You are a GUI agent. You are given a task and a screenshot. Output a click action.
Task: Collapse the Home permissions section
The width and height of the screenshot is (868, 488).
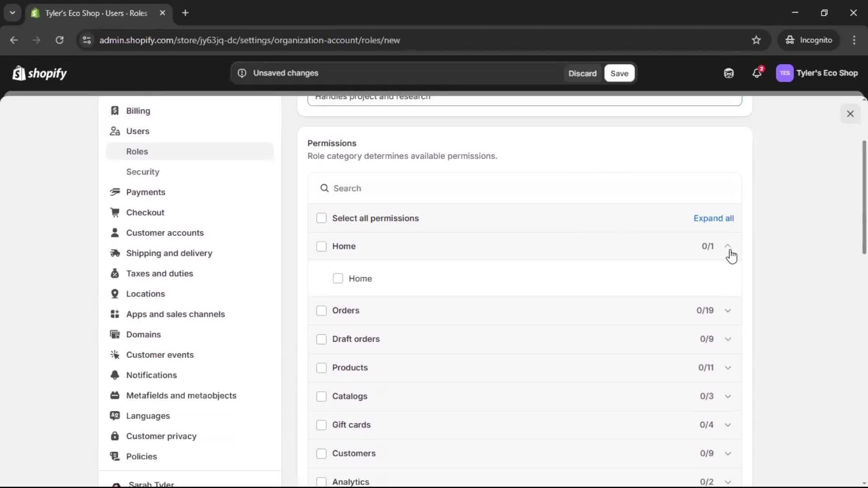tap(728, 246)
